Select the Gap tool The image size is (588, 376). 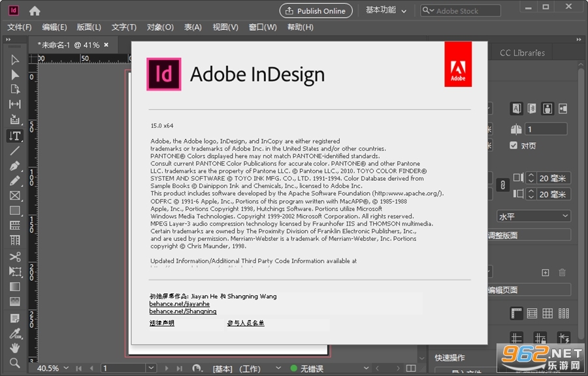[14, 104]
